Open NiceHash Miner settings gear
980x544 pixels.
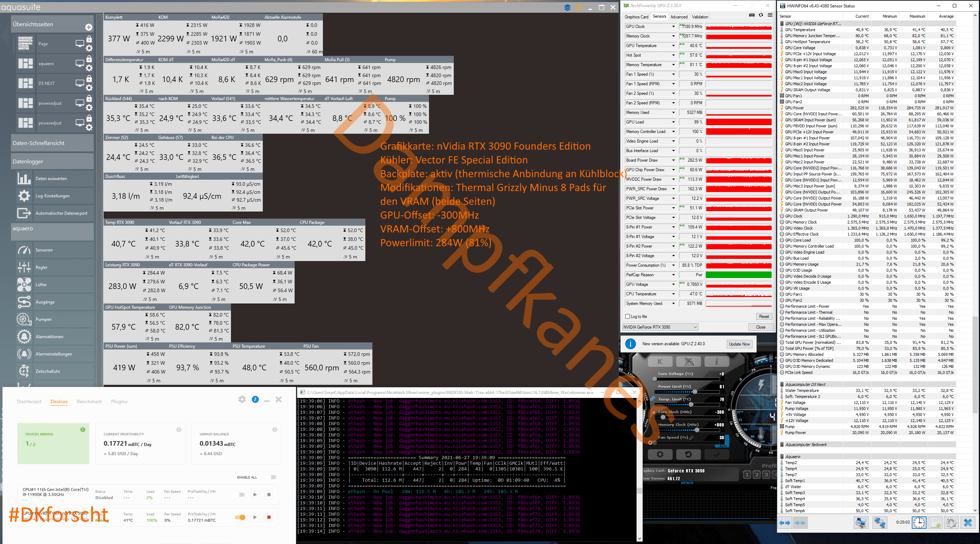[242, 399]
